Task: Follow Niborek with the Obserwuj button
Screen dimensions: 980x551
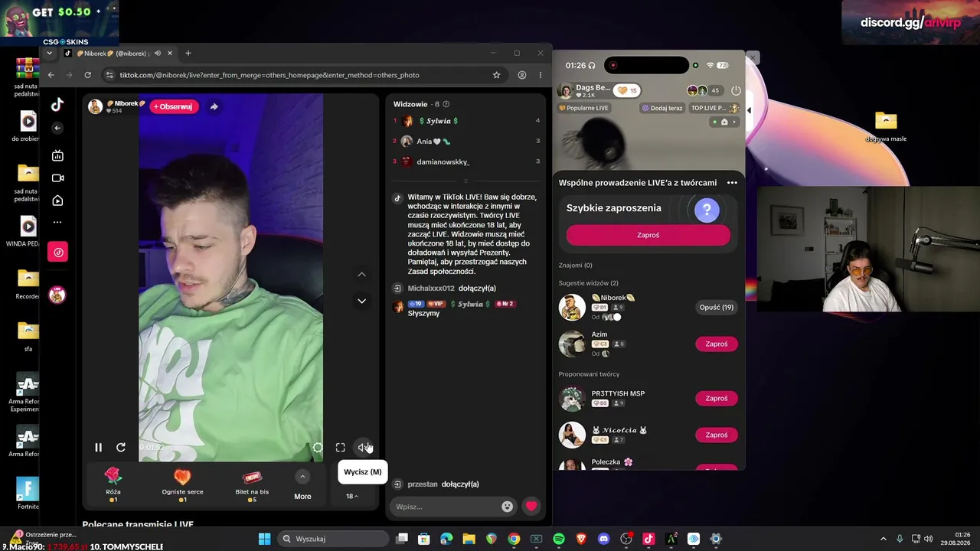Action: tap(174, 107)
